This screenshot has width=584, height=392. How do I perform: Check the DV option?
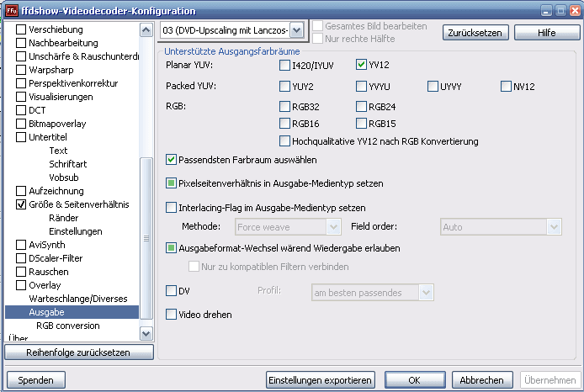pyautogui.click(x=171, y=291)
